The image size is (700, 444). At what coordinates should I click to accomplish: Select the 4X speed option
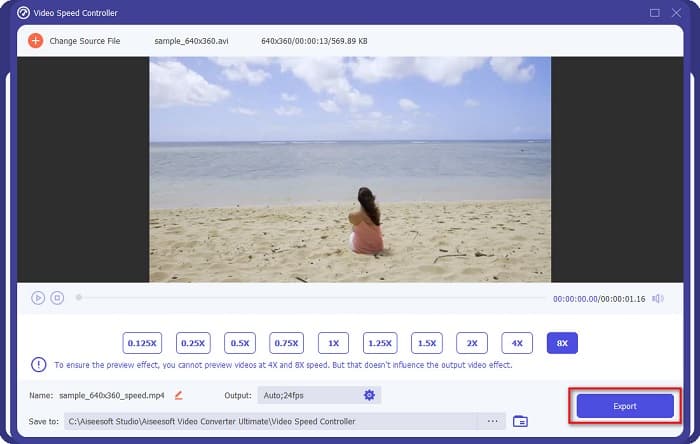[517, 343]
